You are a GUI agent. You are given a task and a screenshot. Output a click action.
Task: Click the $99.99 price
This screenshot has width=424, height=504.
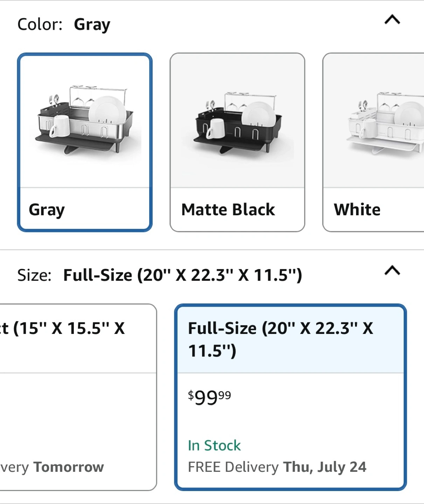pyautogui.click(x=209, y=398)
